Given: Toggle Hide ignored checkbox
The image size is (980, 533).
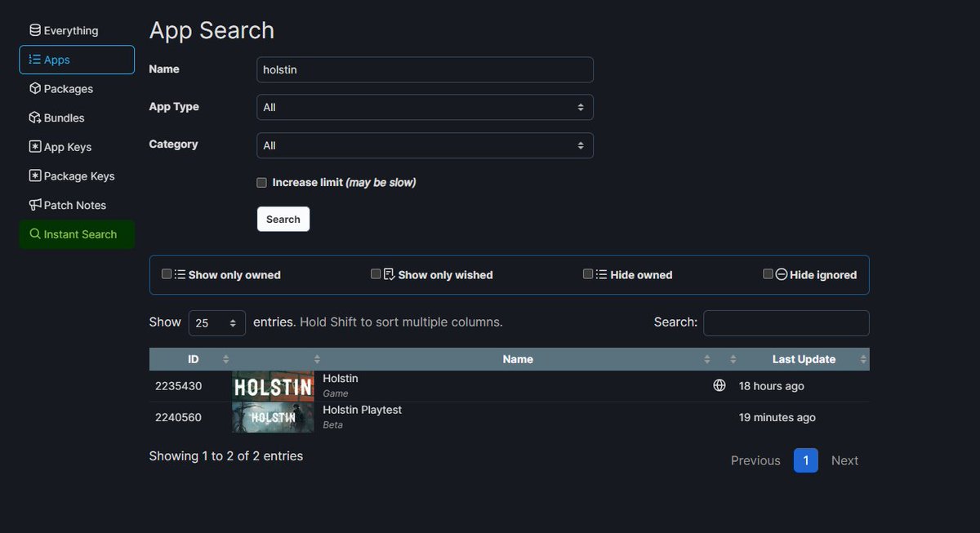Looking at the screenshot, I should 768,274.
